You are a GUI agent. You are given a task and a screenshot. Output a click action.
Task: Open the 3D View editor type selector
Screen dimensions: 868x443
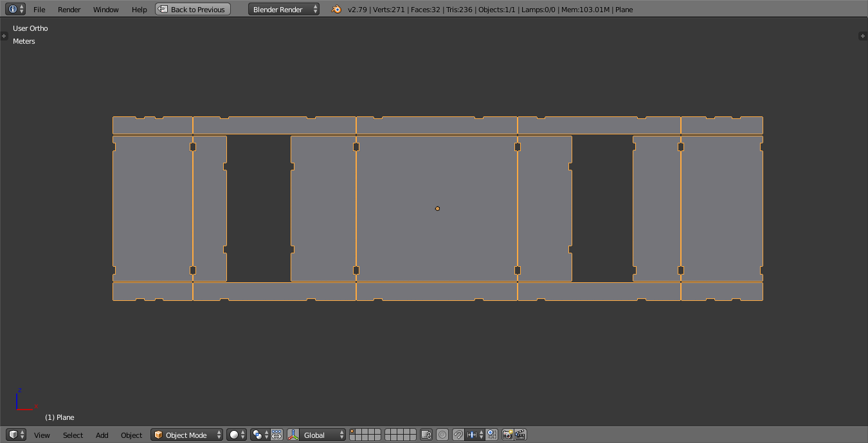click(x=16, y=435)
